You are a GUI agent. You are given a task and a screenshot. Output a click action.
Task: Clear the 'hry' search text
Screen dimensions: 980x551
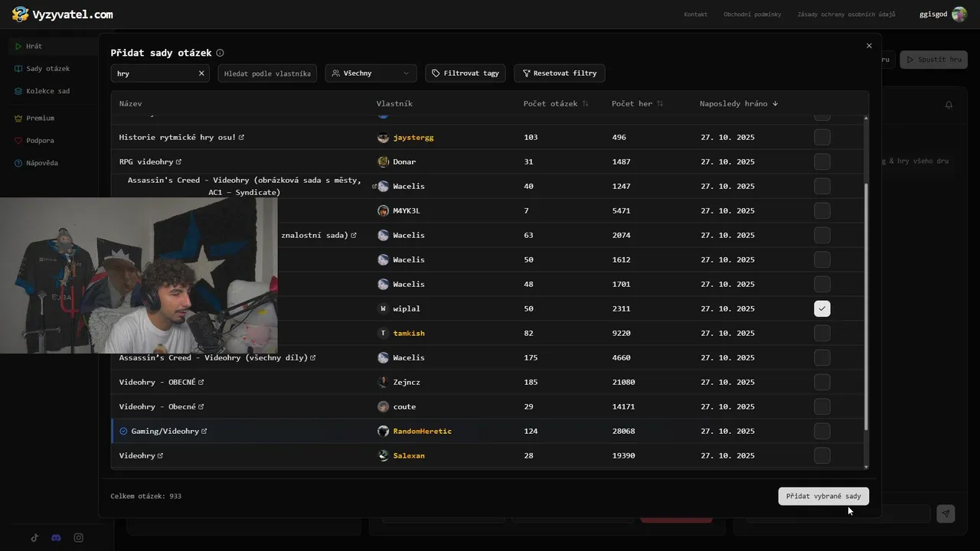[201, 73]
